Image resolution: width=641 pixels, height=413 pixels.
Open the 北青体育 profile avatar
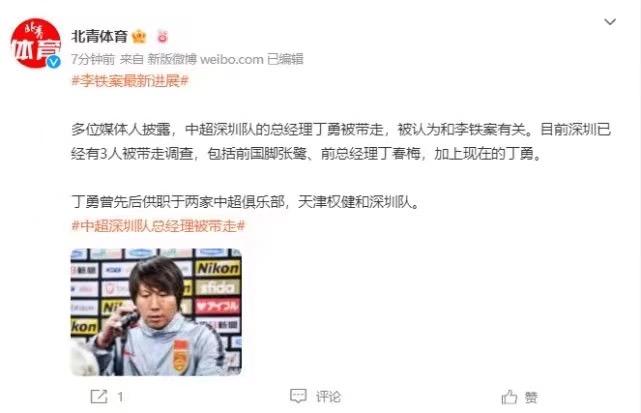point(36,43)
